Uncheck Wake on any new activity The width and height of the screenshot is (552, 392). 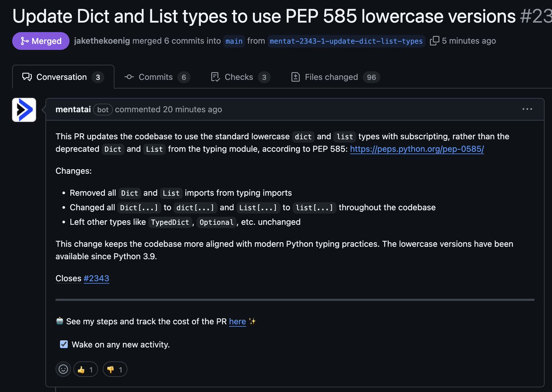(x=64, y=344)
